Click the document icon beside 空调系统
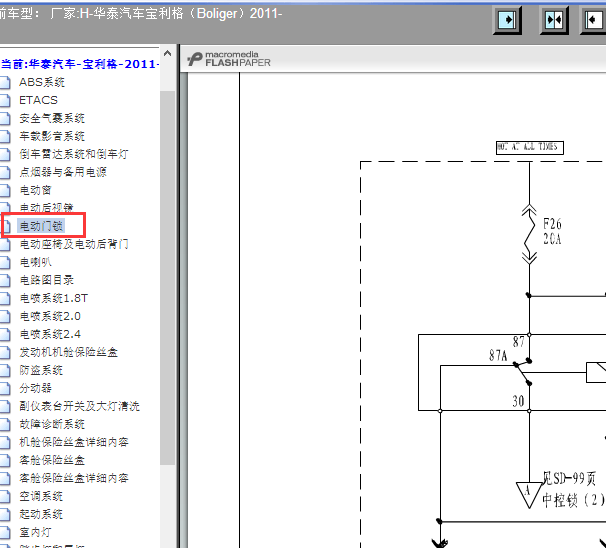 [5, 496]
